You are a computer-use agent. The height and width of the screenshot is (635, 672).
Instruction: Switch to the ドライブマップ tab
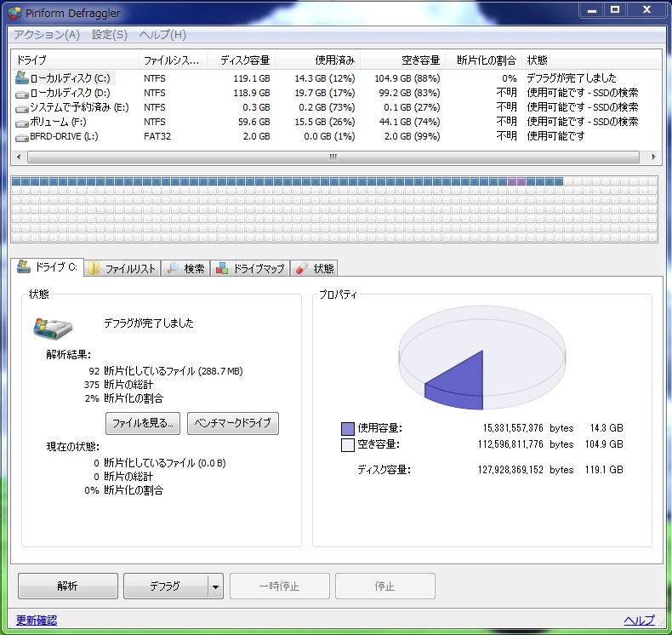(x=250, y=268)
